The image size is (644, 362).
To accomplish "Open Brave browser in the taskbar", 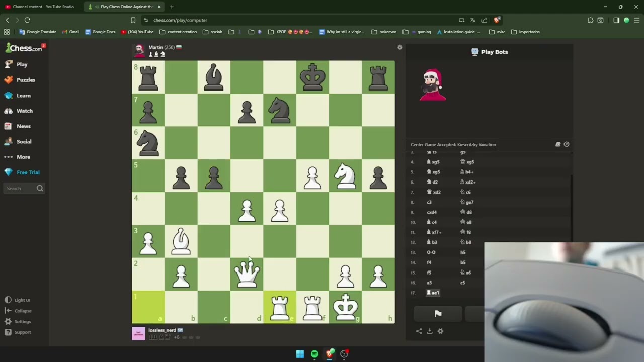I will click(x=330, y=354).
